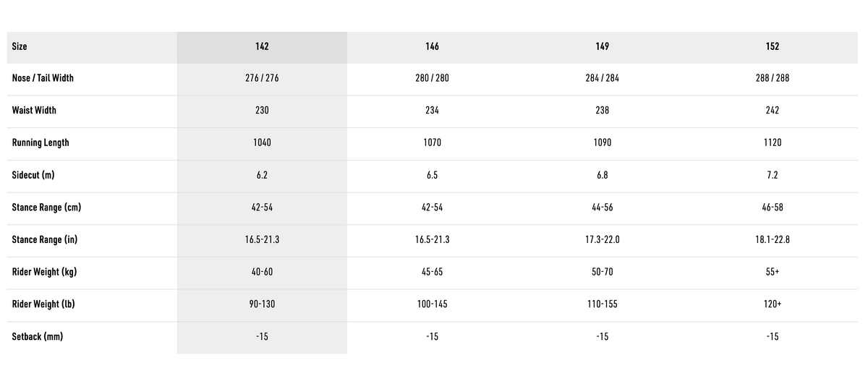This screenshot has width=868, height=371.
Task: Select the Setback (mm) row label
Action: pos(37,336)
